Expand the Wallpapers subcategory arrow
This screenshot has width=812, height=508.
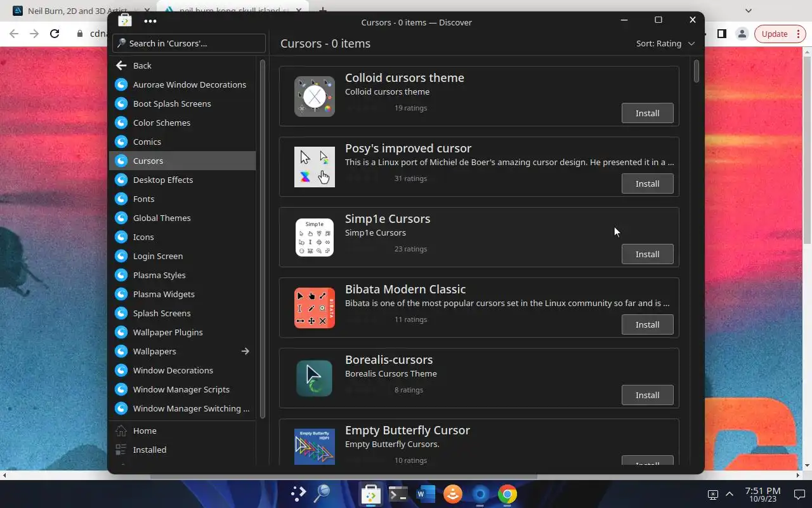point(245,351)
